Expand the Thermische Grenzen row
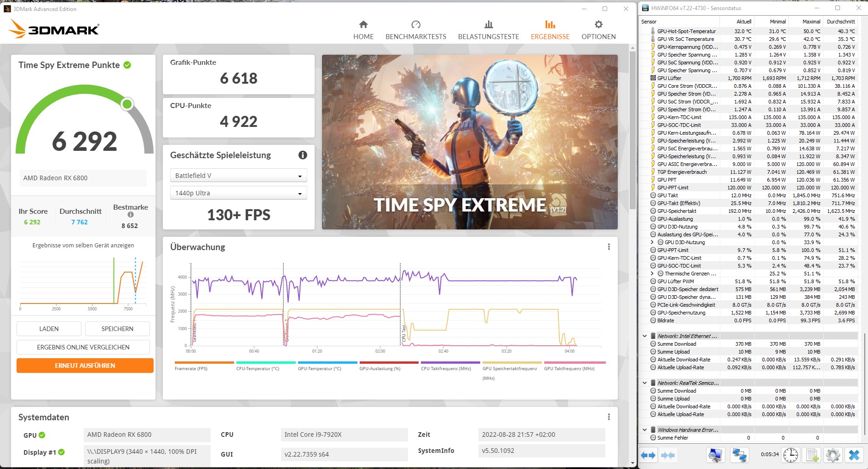The width and height of the screenshot is (868, 469). [652, 274]
